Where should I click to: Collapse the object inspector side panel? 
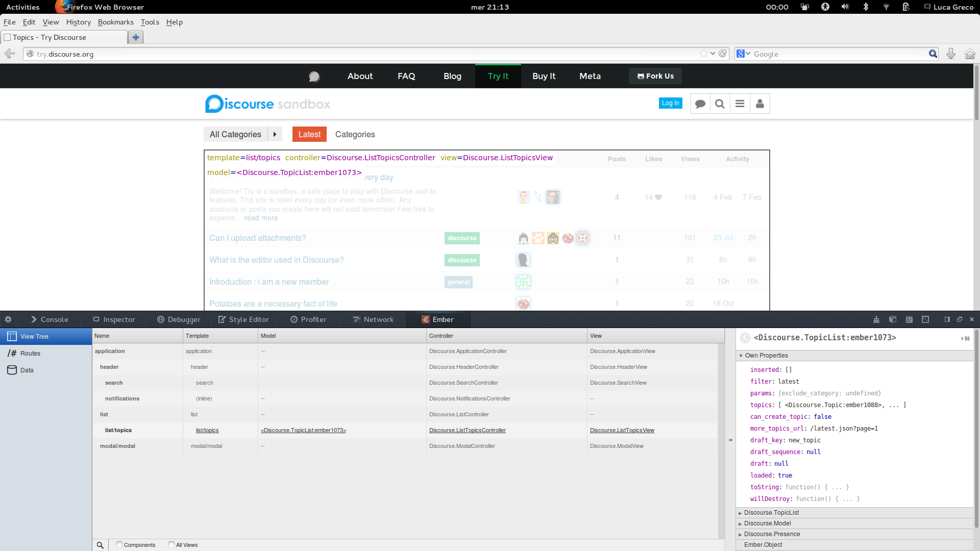pos(730,440)
